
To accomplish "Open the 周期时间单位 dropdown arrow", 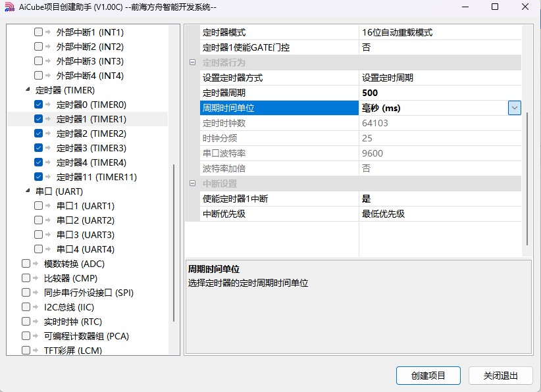I will [515, 108].
